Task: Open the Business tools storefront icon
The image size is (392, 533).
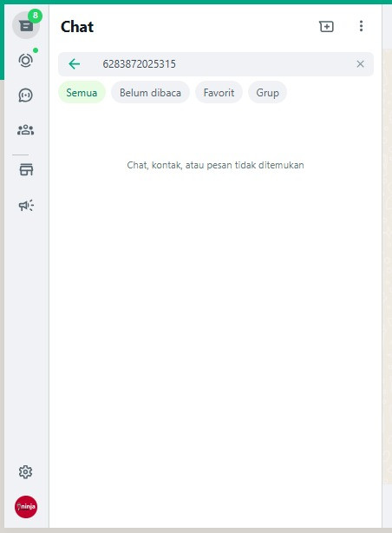Action: (26, 169)
